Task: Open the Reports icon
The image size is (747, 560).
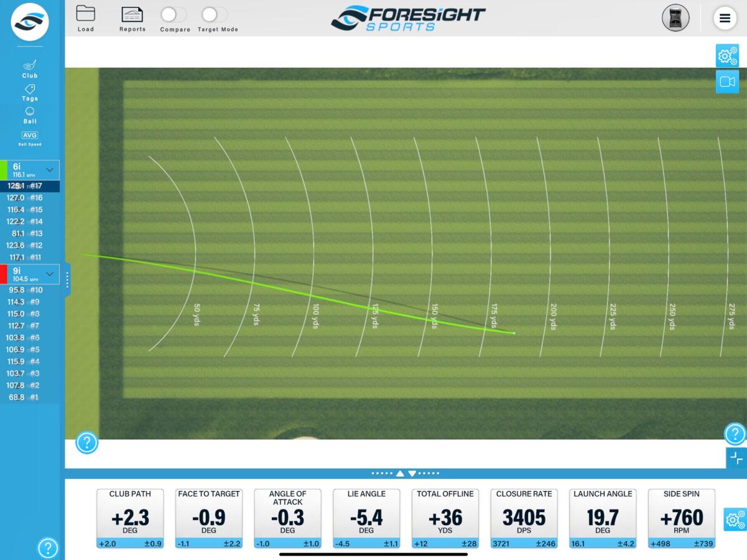Action: (x=132, y=14)
